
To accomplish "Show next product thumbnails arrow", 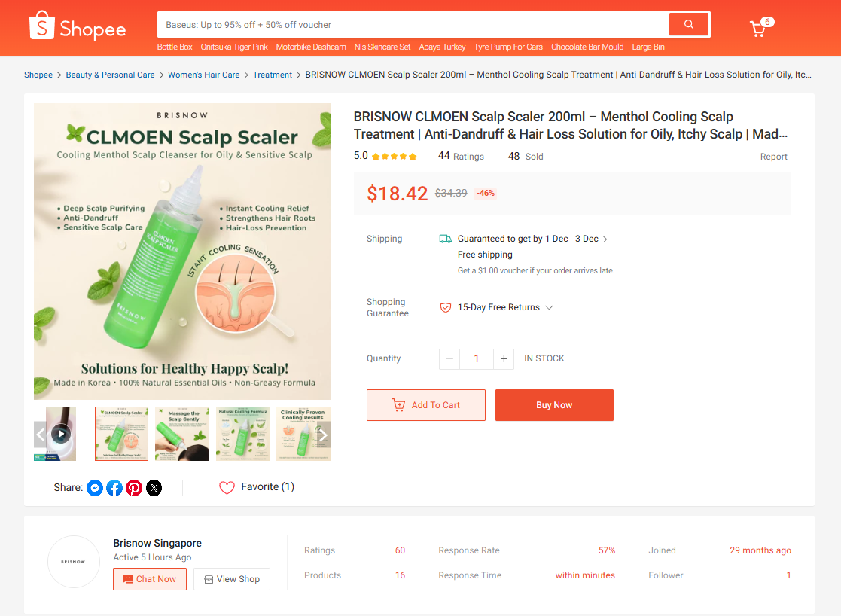I will pos(322,434).
